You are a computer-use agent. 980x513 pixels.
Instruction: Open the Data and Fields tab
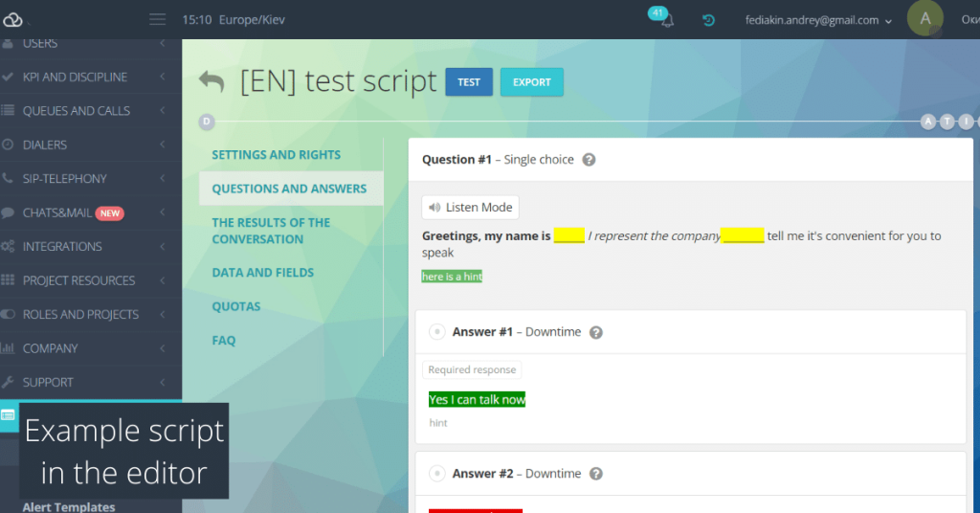click(x=262, y=273)
